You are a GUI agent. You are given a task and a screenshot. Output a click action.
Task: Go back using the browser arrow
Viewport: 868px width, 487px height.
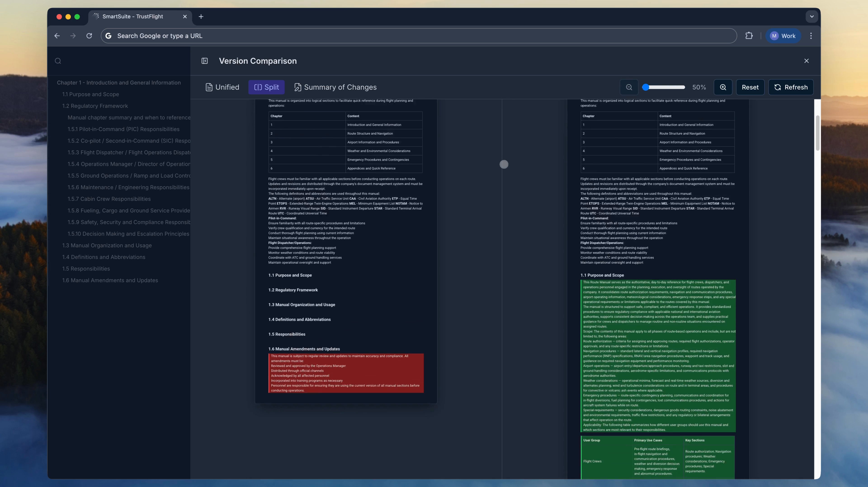coord(57,36)
